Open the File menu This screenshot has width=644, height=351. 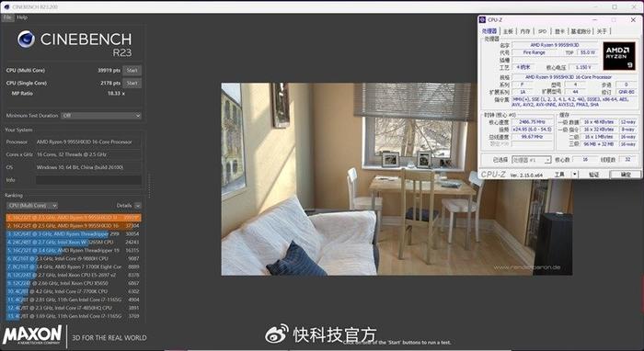(x=7, y=17)
